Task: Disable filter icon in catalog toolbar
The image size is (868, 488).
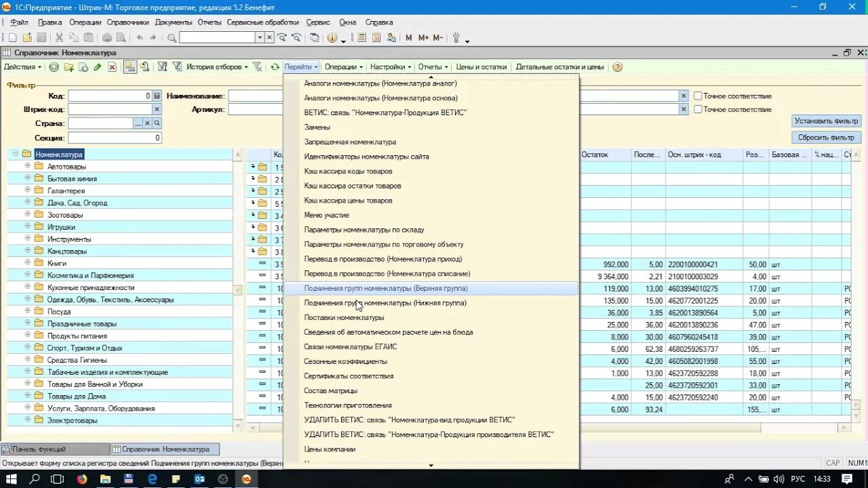Action: (257, 67)
